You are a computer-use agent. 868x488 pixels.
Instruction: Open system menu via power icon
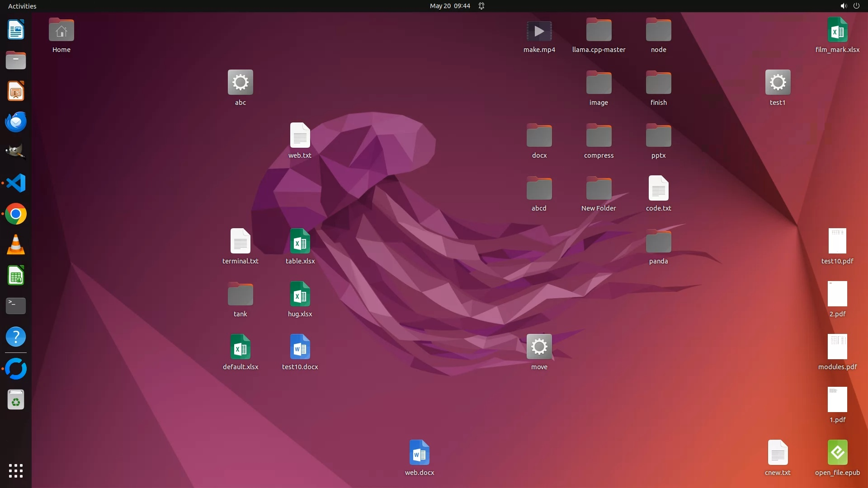(x=856, y=6)
